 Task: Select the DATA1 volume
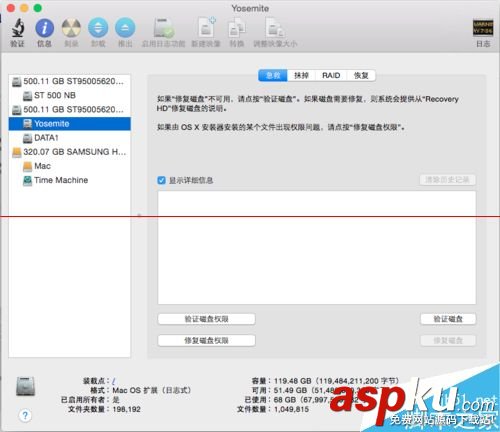(x=69, y=138)
